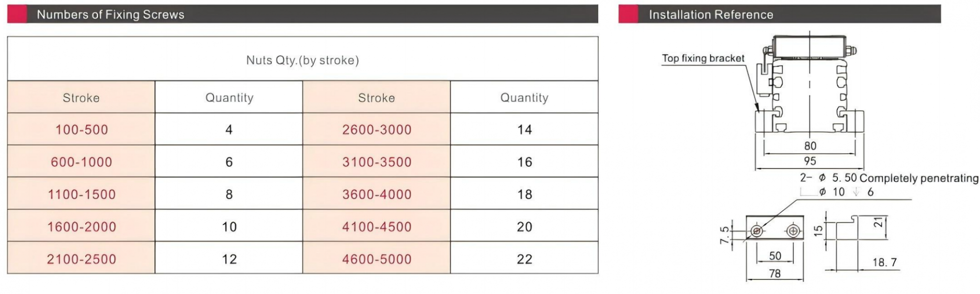Click the 1100-1500 stroke range

pos(81,195)
